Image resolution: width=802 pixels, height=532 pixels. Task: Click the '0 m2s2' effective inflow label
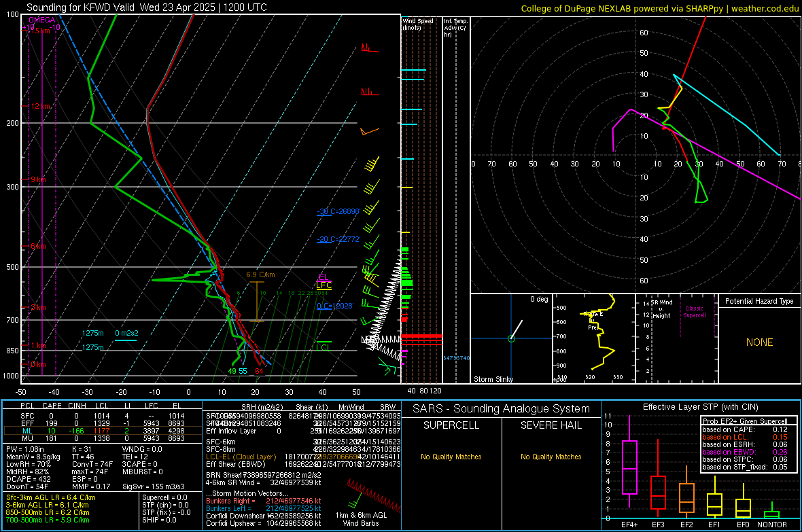click(127, 333)
